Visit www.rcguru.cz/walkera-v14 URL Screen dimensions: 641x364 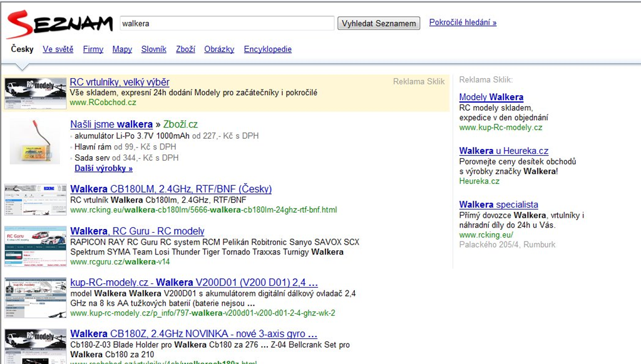click(120, 262)
